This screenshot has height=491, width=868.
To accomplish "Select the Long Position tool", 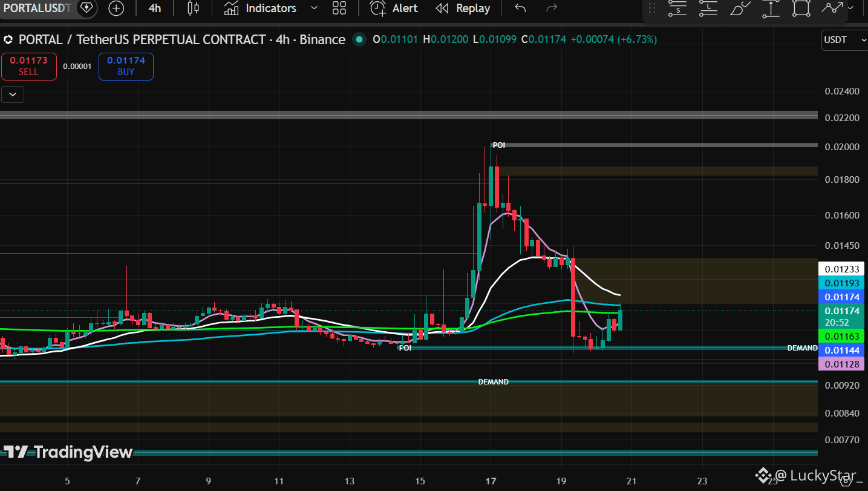I will point(708,8).
